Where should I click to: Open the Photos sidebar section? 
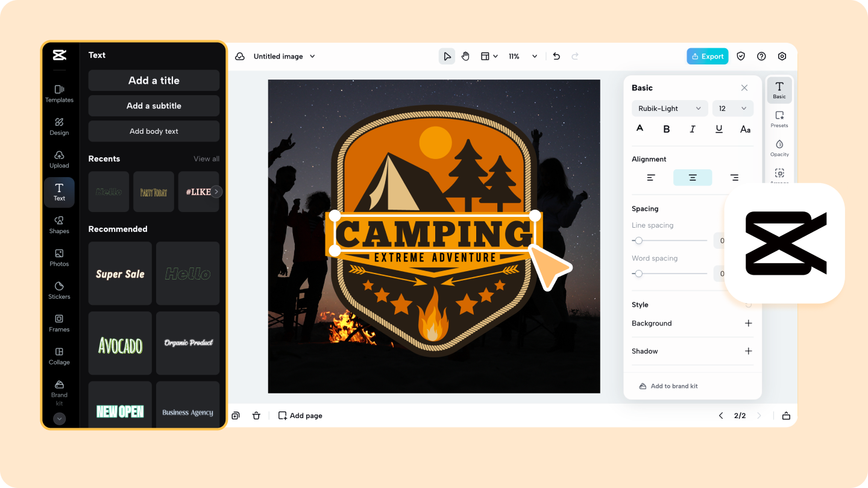(59, 258)
